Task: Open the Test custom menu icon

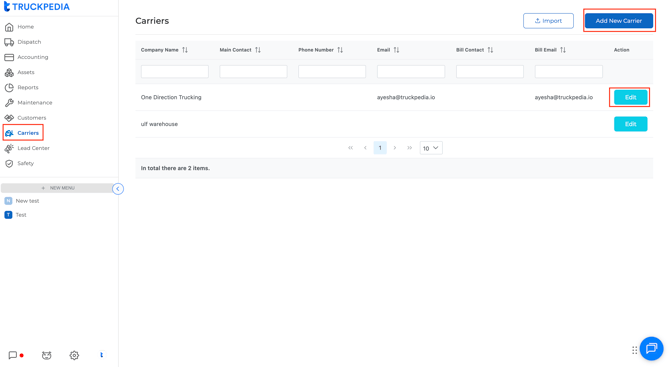Action: pyautogui.click(x=8, y=215)
